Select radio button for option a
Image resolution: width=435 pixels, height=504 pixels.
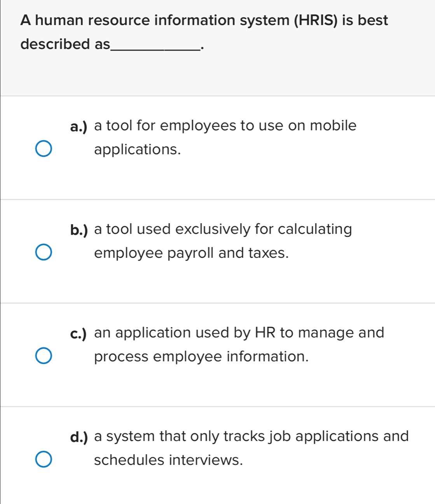pos(44,148)
